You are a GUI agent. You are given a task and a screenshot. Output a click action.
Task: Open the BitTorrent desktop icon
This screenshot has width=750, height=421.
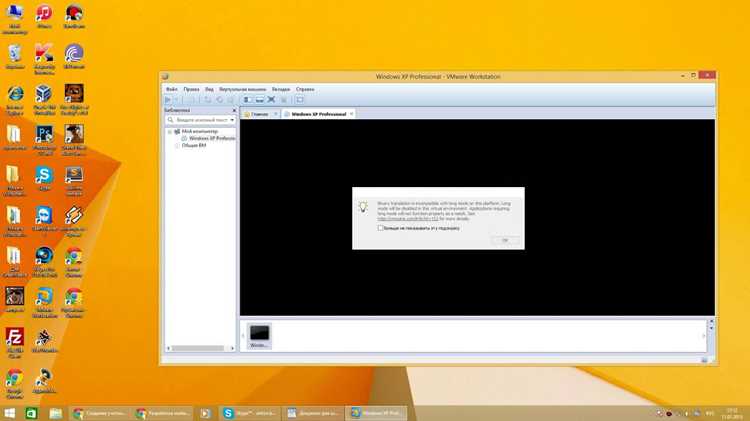74,56
